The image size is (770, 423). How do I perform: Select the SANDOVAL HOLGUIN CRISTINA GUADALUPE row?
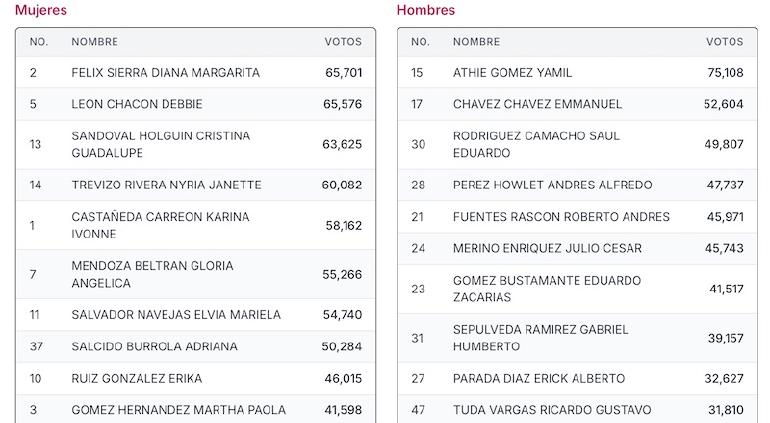coord(195,144)
